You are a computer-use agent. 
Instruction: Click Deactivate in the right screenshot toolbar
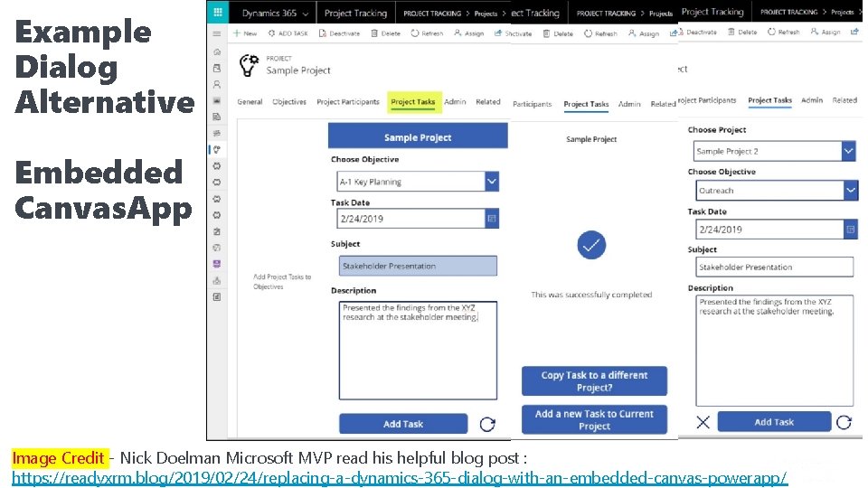coord(697,33)
